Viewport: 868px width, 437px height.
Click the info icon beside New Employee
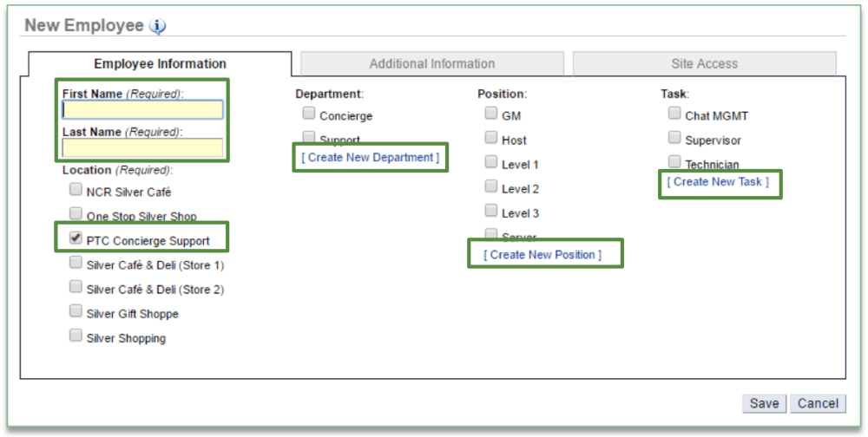click(x=157, y=26)
